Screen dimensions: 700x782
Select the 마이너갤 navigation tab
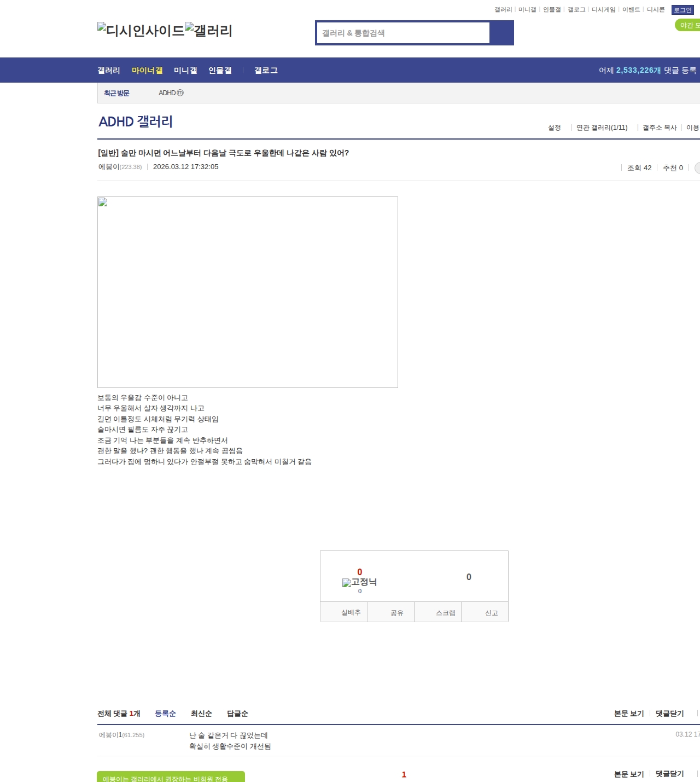[147, 71]
